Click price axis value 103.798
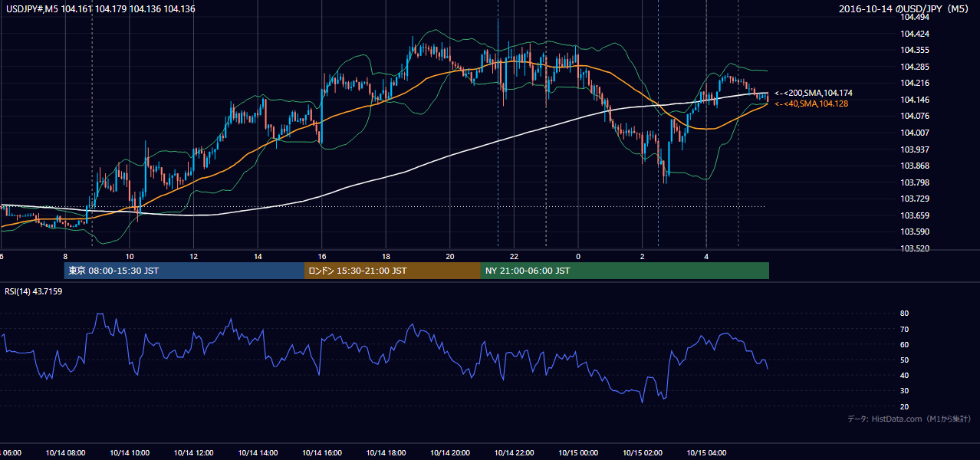Image resolution: width=980 pixels, height=460 pixels. [x=915, y=182]
